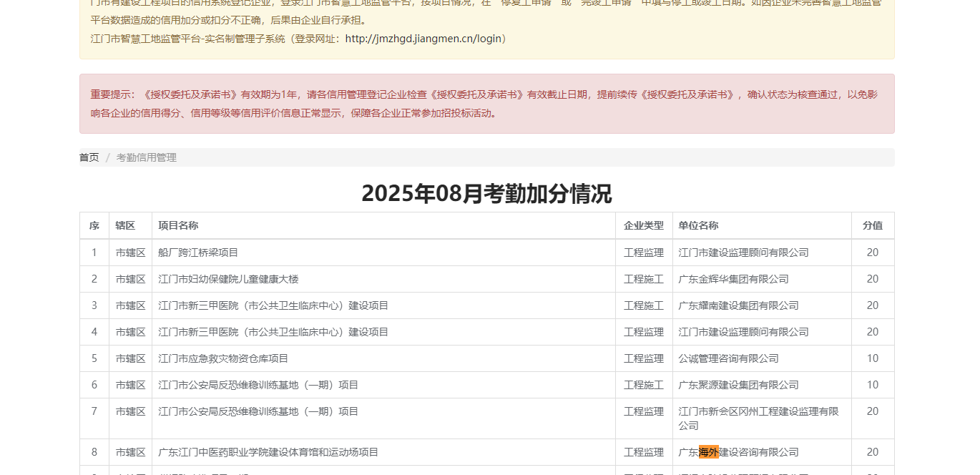The width and height of the screenshot is (980, 475).
Task: Click company name 广东耀南建设集团有限公司
Action: coord(738,305)
